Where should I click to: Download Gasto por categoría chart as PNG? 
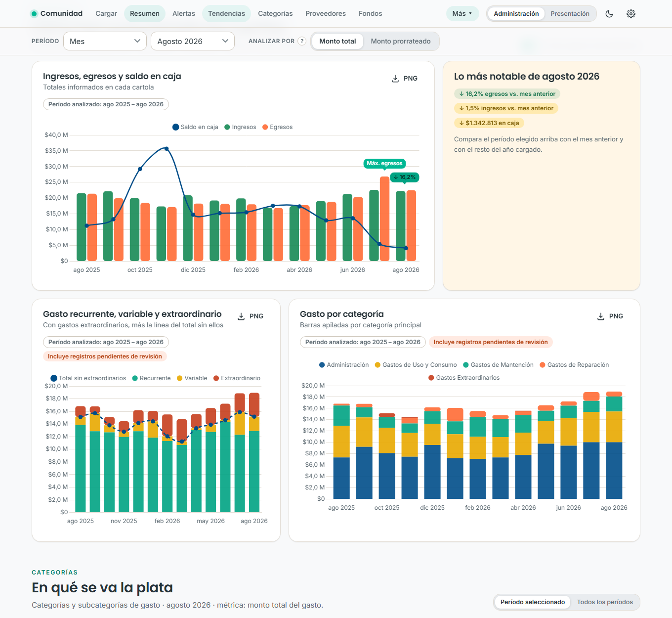pos(610,316)
